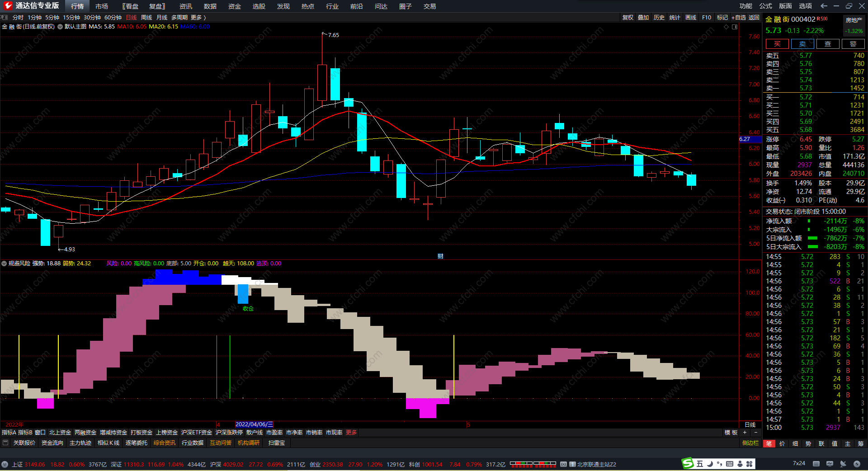Open the indicator settings gear beside 规避风险
This screenshot has height=471, width=868.
[4, 264]
